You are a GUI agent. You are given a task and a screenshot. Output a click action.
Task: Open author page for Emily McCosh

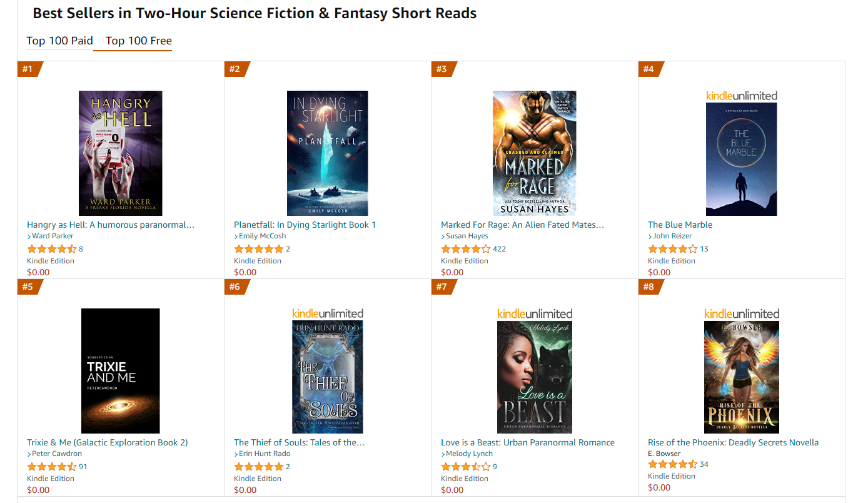[x=262, y=236]
